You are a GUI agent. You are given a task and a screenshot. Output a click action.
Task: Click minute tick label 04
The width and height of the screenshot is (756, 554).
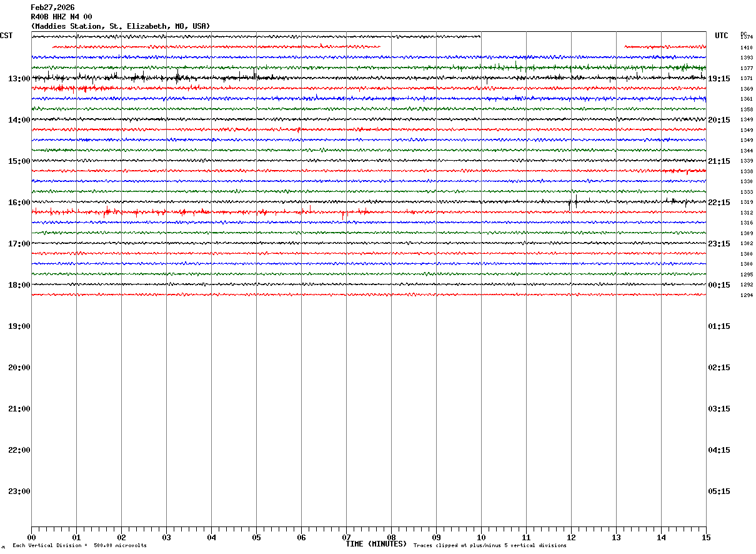211,537
